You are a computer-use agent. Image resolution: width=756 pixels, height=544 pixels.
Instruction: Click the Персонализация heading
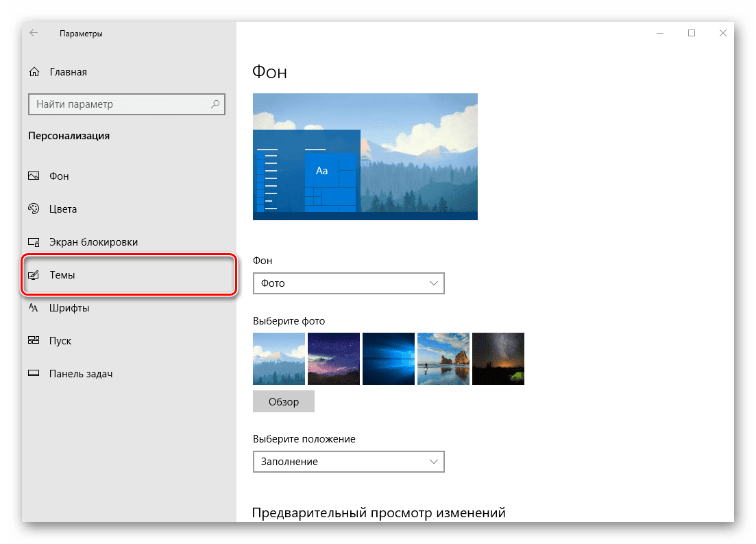click(69, 136)
